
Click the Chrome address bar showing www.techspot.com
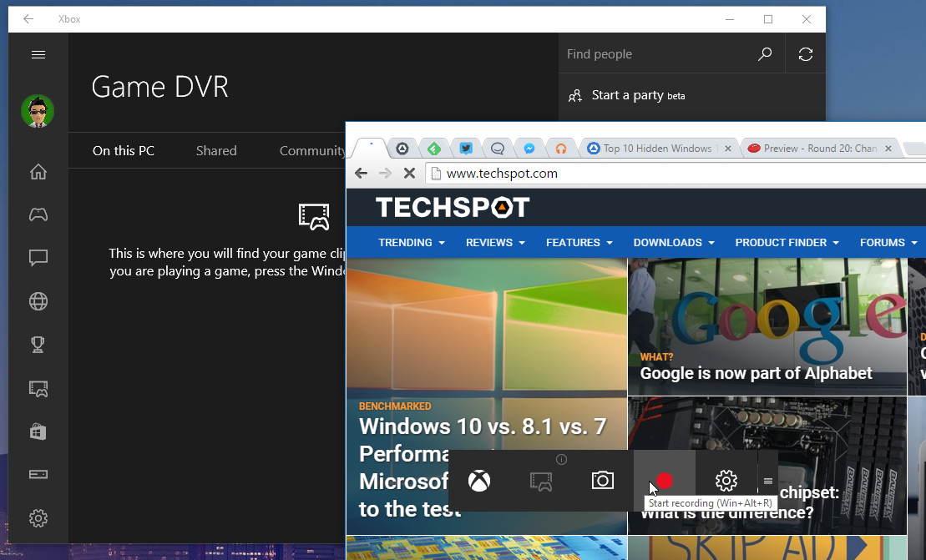pos(676,173)
